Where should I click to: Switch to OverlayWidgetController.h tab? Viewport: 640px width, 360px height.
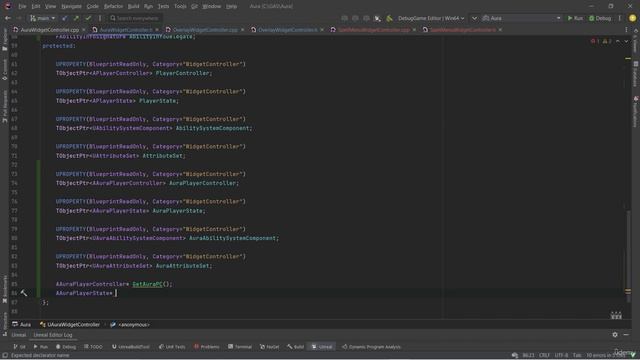coord(284,30)
